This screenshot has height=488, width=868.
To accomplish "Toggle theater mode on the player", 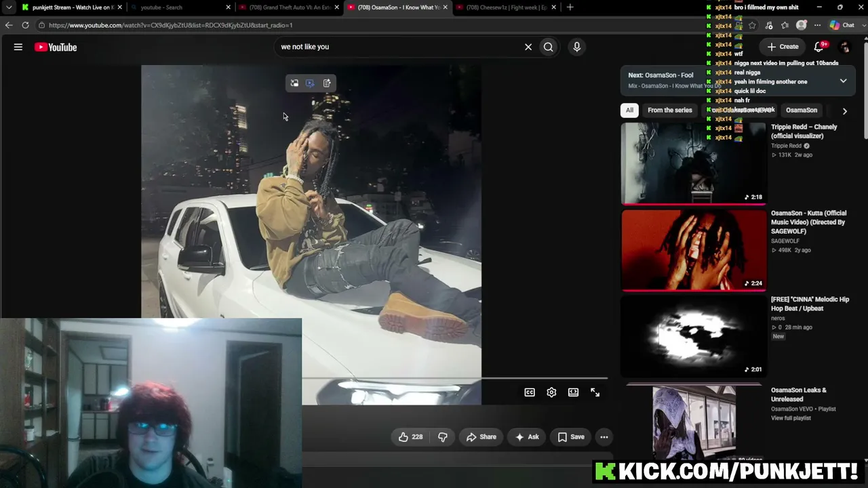I will pos(573,392).
